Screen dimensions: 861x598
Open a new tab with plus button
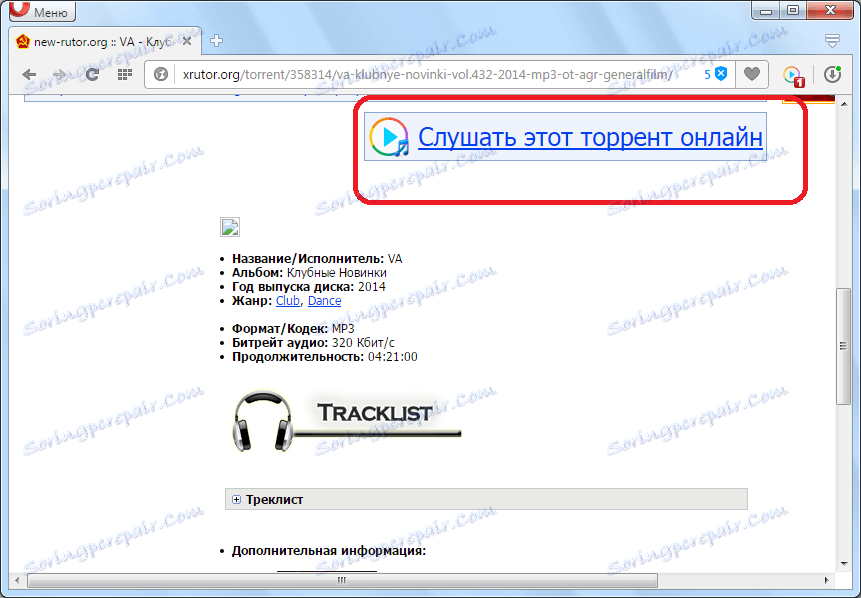pyautogui.click(x=216, y=41)
